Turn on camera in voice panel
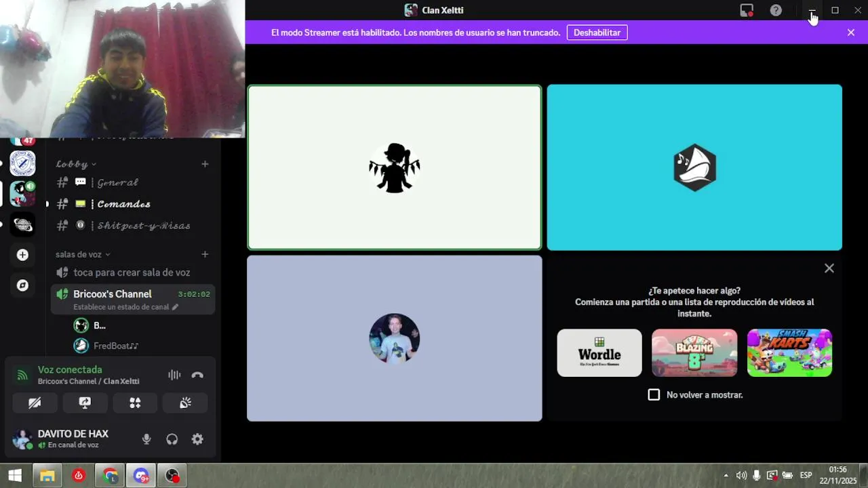Viewport: 868px width, 488px height. [x=35, y=403]
